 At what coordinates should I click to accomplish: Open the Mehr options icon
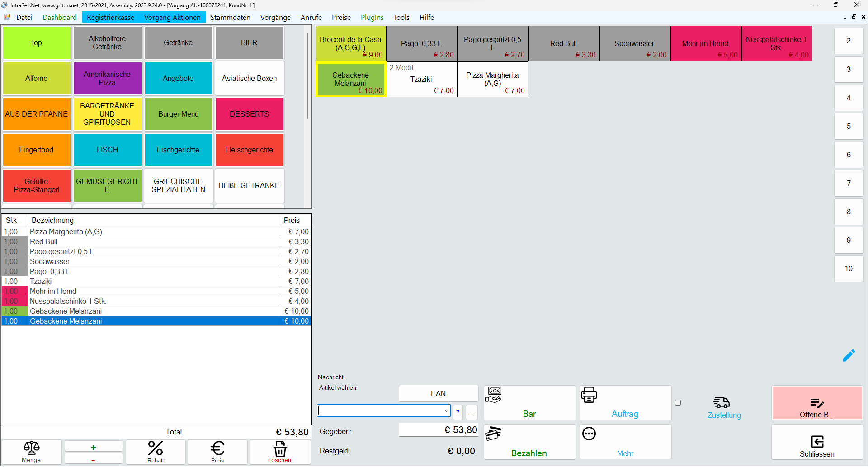589,434
